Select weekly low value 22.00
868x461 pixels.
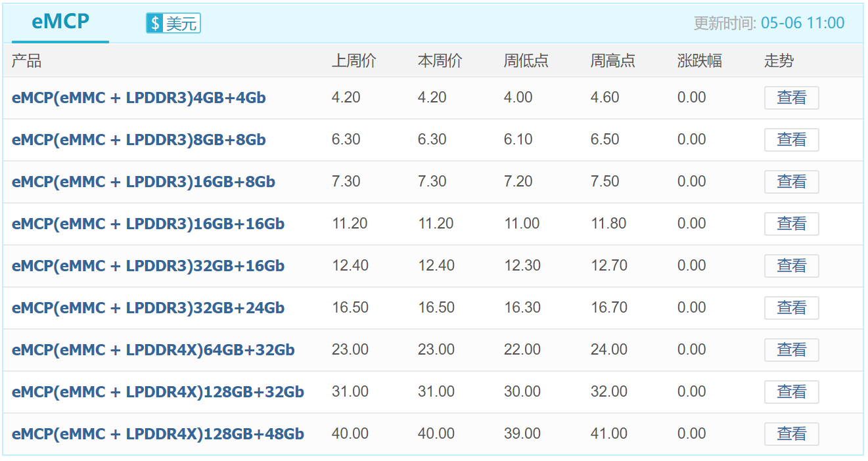coord(522,349)
